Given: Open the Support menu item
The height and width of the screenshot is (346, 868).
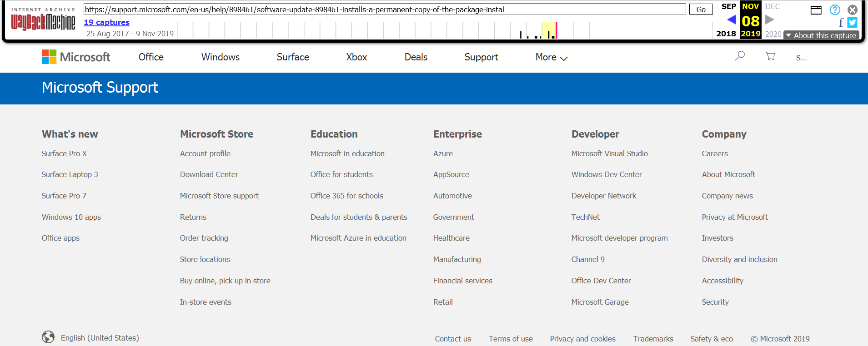Looking at the screenshot, I should pos(482,57).
